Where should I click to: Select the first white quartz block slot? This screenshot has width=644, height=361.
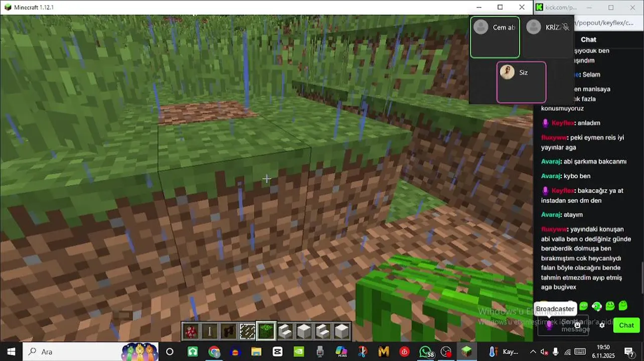point(304,331)
